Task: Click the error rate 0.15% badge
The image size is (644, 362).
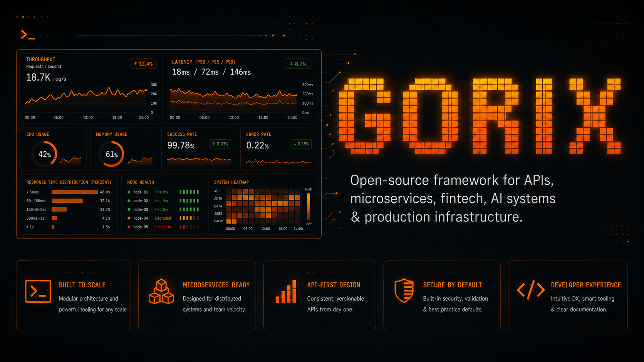Action: [301, 144]
